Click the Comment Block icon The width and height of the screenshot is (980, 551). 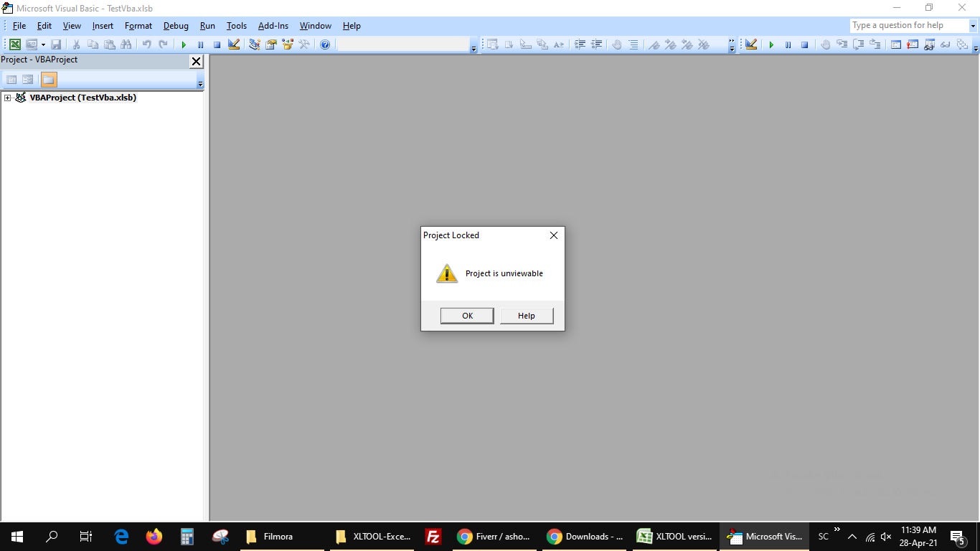coord(633,44)
